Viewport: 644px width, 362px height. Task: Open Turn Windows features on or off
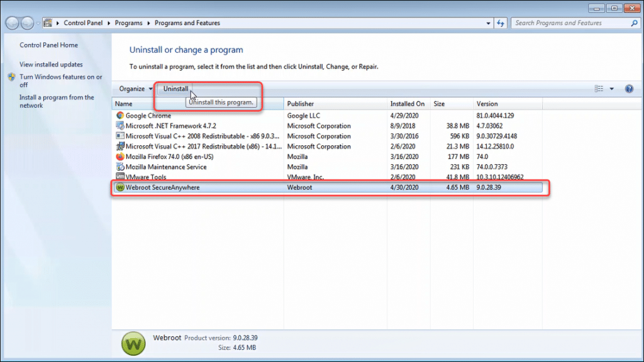tap(61, 81)
